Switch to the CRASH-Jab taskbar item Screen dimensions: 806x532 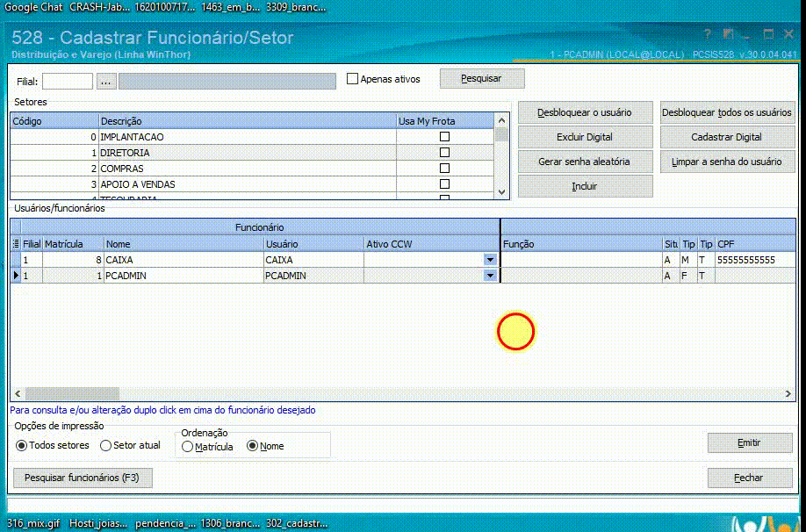pyautogui.click(x=100, y=7)
